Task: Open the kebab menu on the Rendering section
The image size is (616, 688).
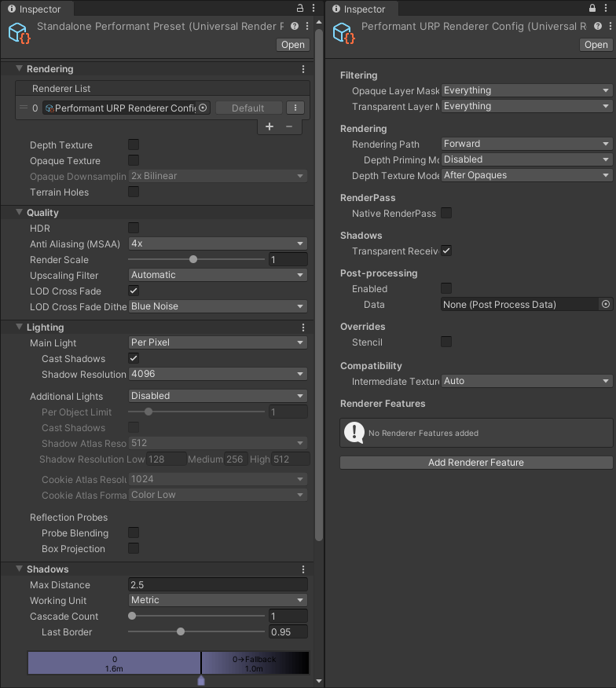Action: coord(302,69)
